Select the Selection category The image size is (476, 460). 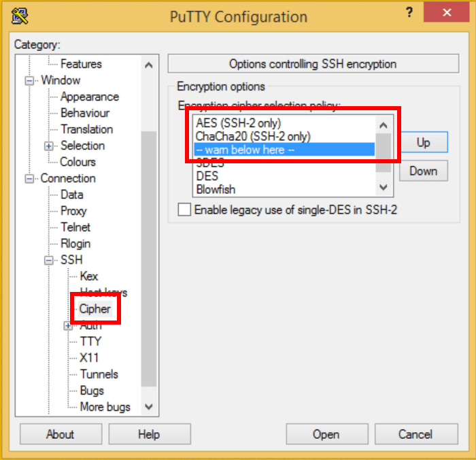82,146
